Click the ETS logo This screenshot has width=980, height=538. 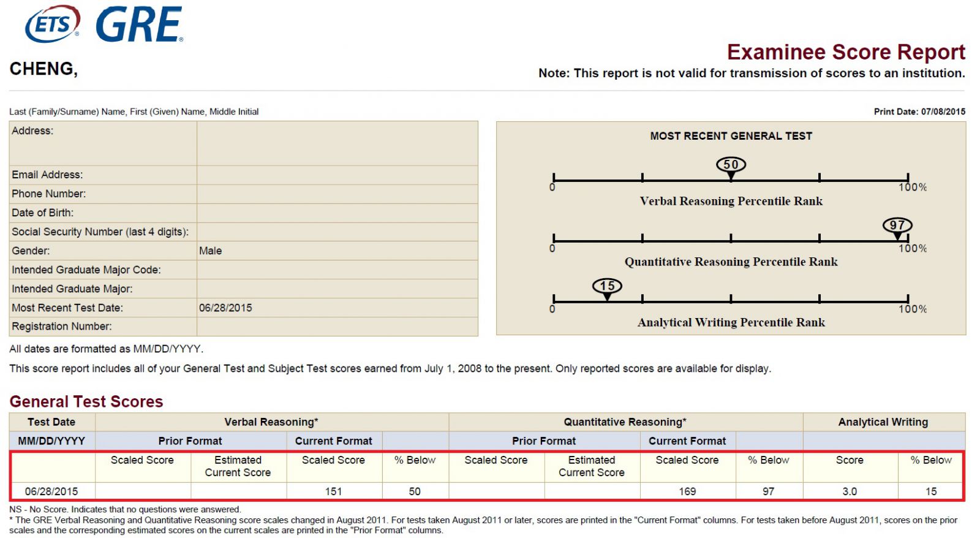52,24
